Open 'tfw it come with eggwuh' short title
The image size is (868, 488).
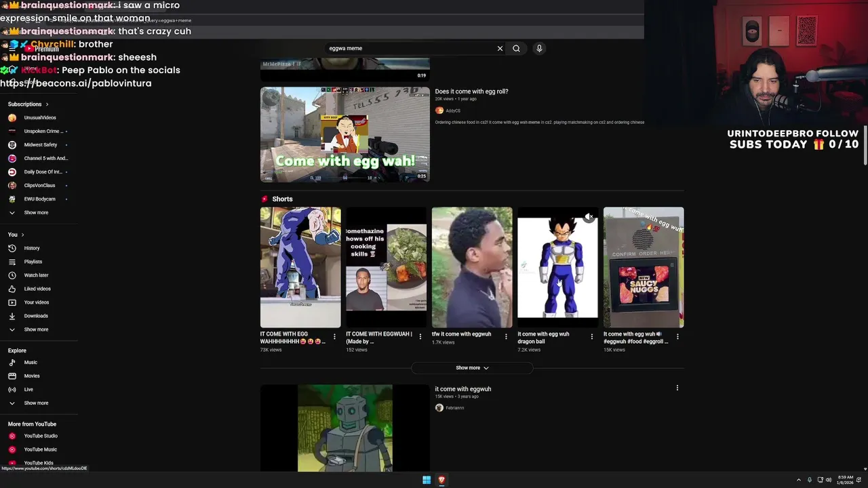461,334
